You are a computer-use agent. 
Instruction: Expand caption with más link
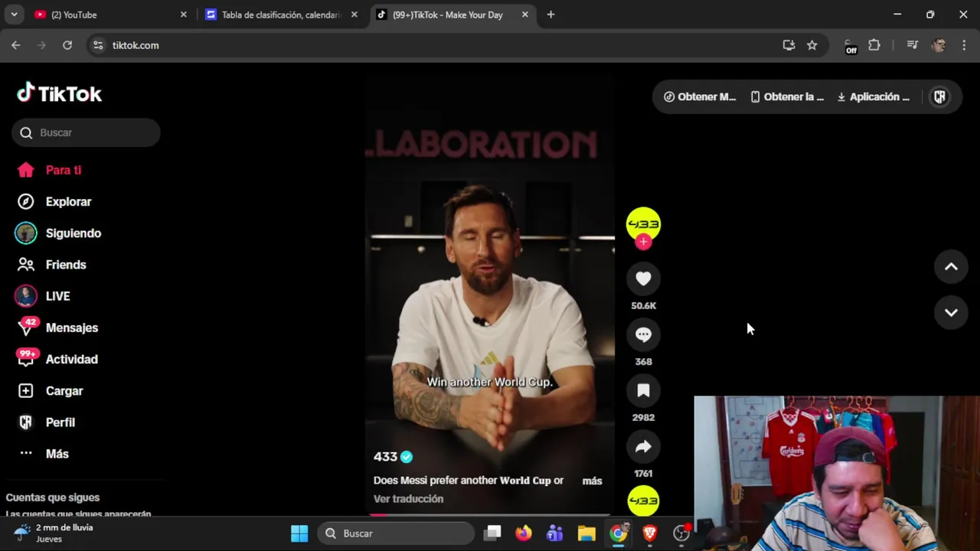592,481
